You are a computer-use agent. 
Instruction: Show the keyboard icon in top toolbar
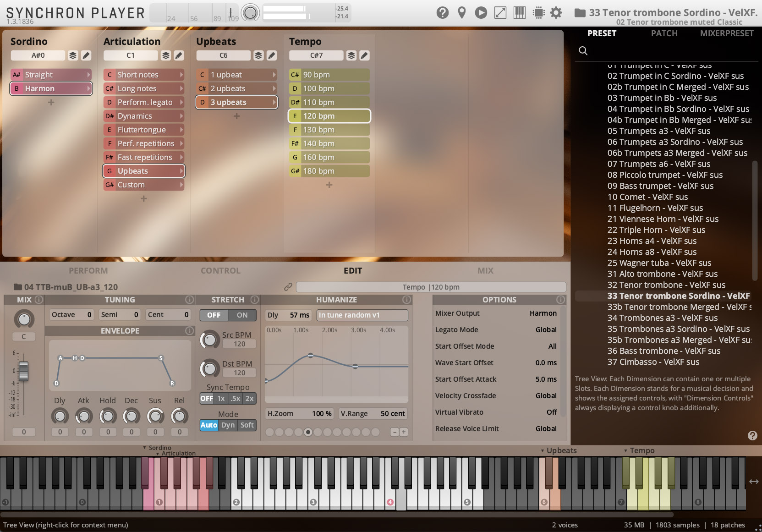520,12
